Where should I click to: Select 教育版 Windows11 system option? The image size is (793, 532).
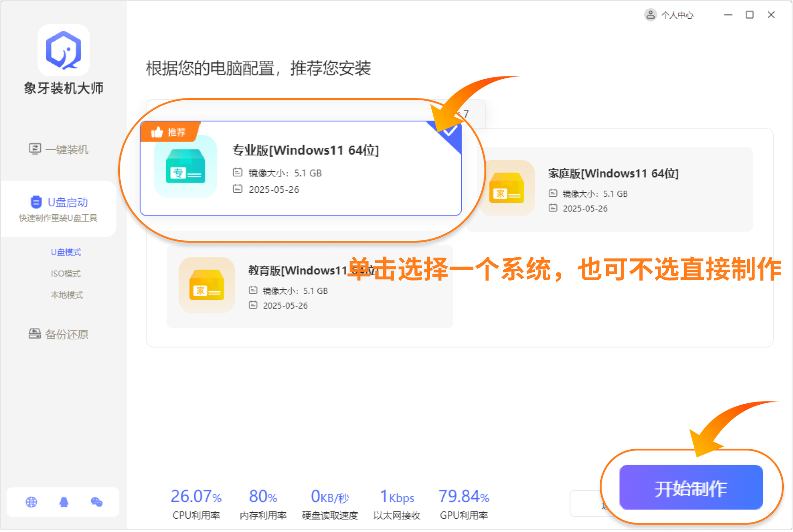coord(298,271)
